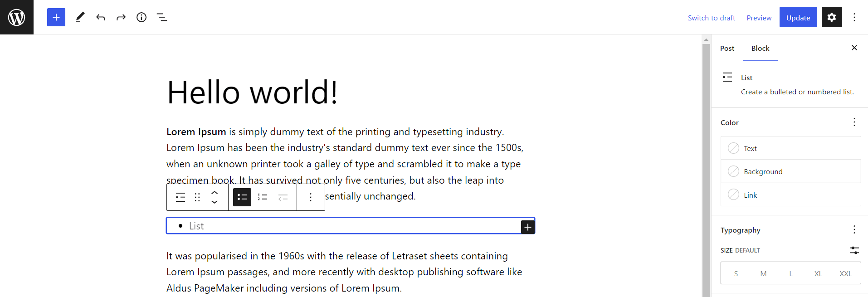Viewport: 868px width, 297px height.
Task: Open the document Details info icon
Action: click(141, 17)
